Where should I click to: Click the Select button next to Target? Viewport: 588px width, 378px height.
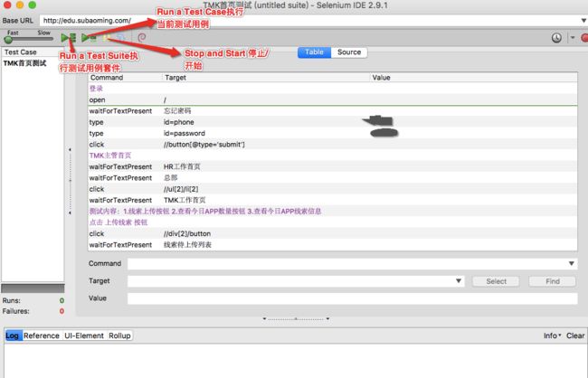(x=496, y=281)
